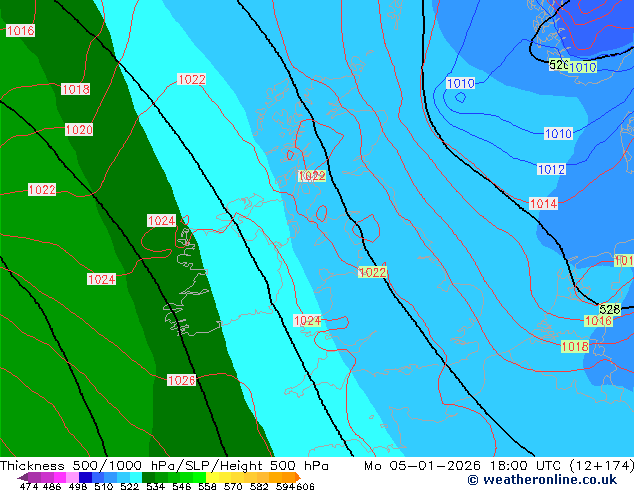Click the purple left arrow end of the legend
This screenshot has width=634, height=490.
tap(23, 478)
